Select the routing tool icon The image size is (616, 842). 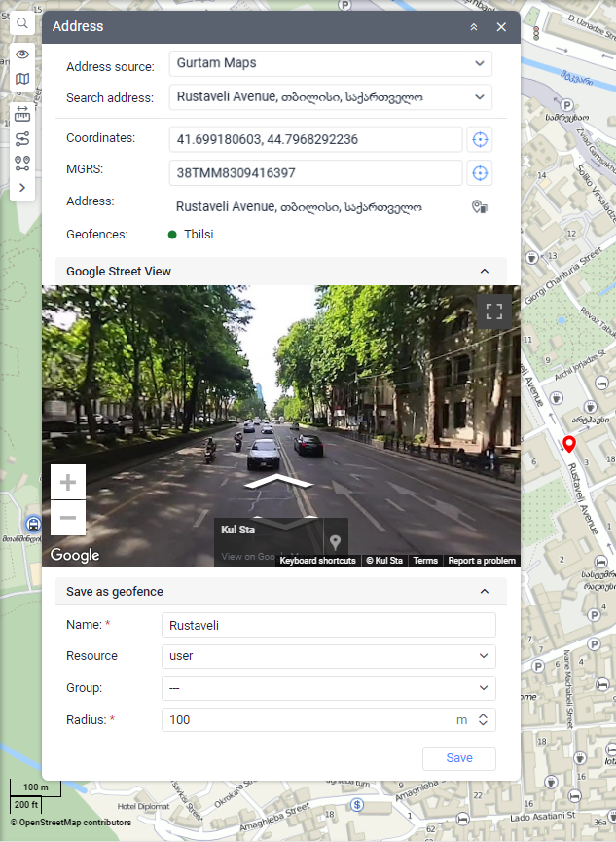pos(21,138)
